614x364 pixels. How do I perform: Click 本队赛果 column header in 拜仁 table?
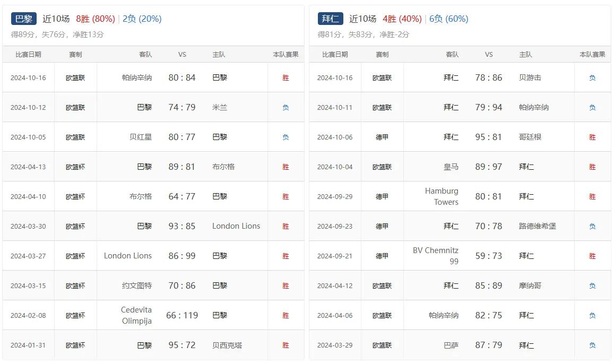point(592,55)
